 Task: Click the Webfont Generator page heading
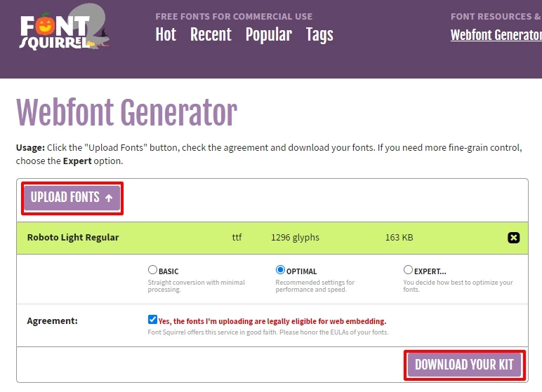coord(126,112)
